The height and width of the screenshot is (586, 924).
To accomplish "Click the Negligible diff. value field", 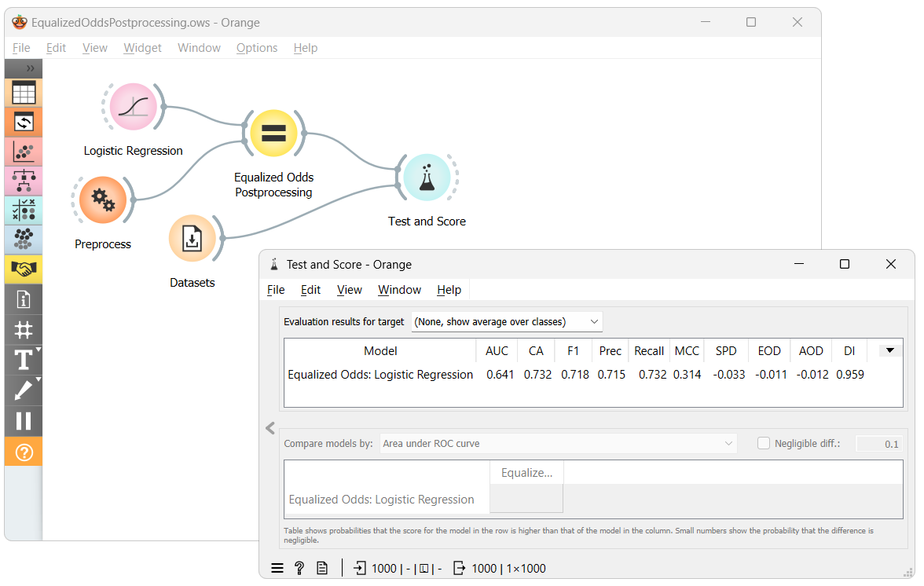I will coord(878,444).
